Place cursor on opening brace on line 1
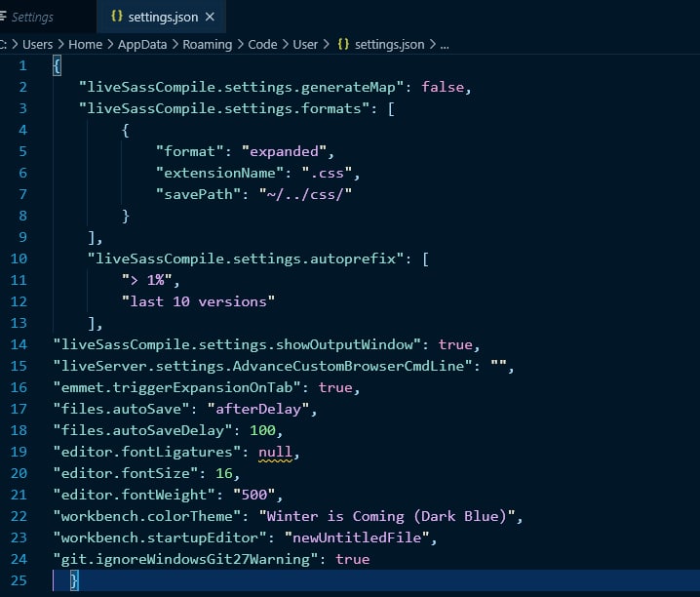The width and height of the screenshot is (700, 597). pyautogui.click(x=57, y=66)
